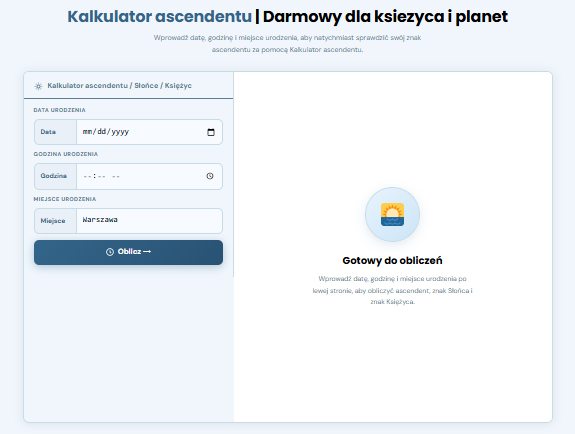
Task: Click the mm/dd/yyyy date input field
Action: click(x=149, y=132)
